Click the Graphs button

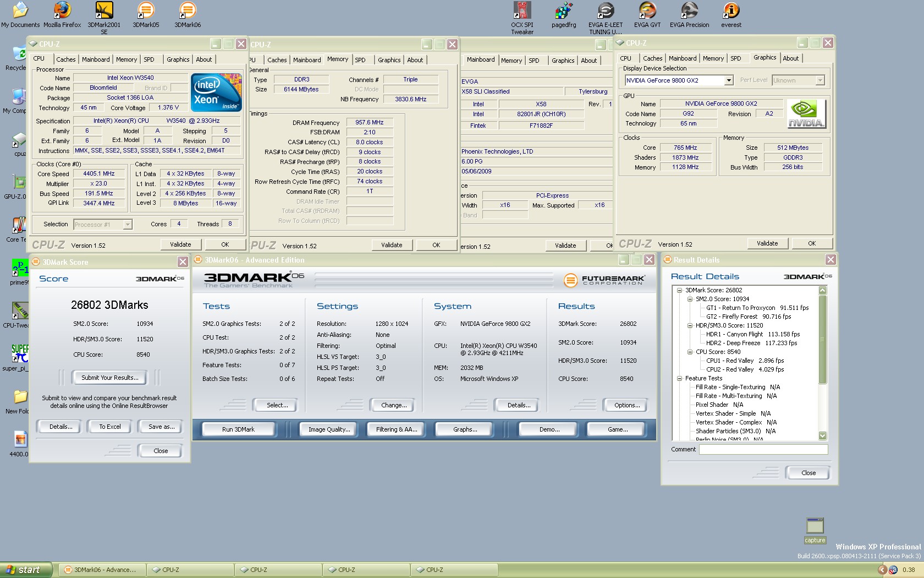pos(465,429)
